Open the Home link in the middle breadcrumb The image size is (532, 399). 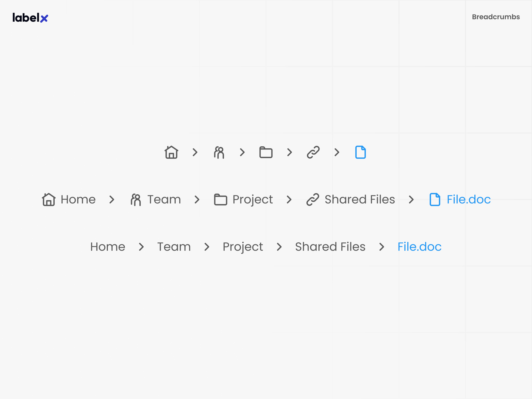[x=78, y=199]
